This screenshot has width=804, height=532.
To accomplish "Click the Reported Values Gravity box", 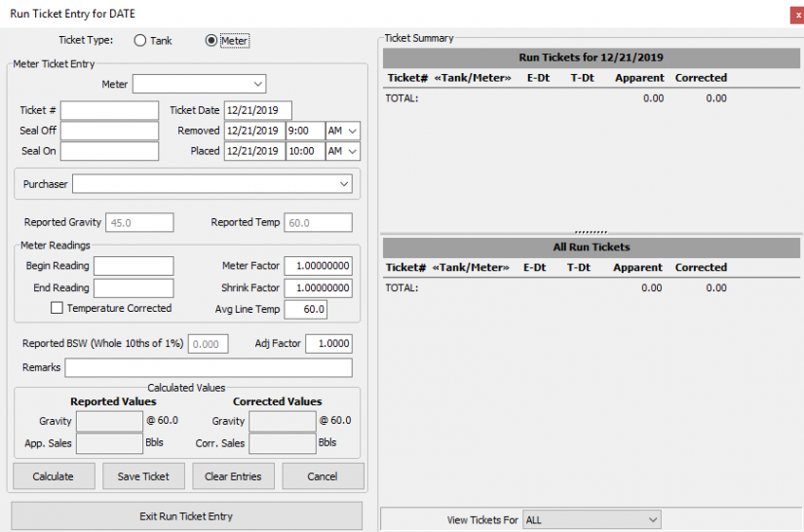I will [x=110, y=421].
